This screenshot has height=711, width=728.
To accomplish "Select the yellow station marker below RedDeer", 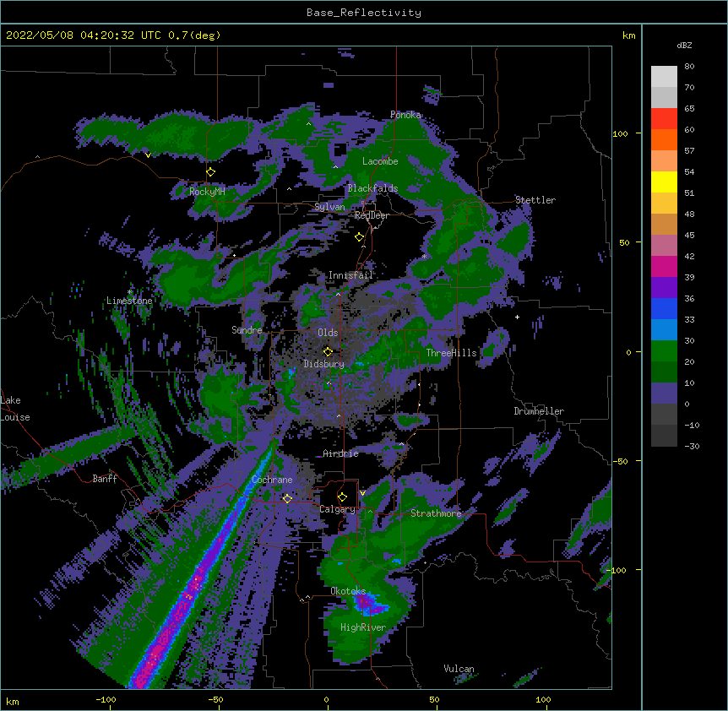I will [359, 237].
